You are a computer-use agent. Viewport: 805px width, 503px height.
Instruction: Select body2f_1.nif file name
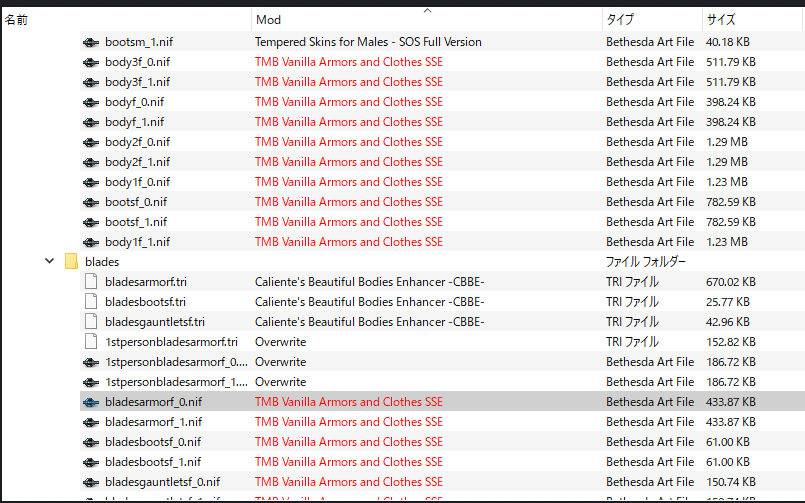click(x=138, y=162)
